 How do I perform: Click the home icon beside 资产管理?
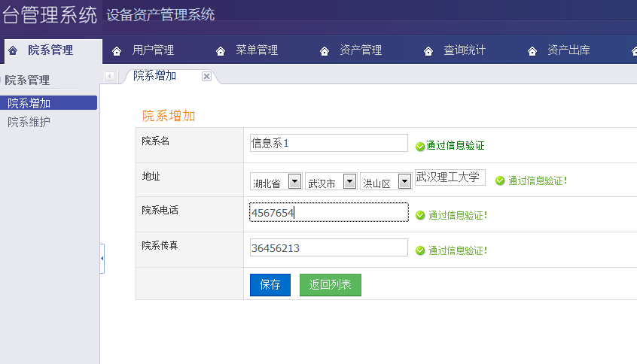pos(325,51)
